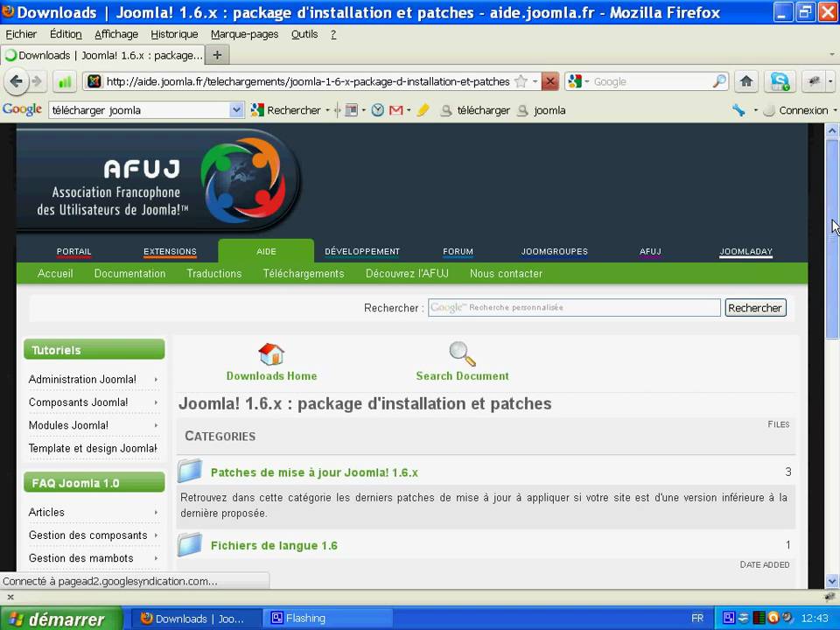Click the status bar close X
Viewport: 840px width, 630px height.
10,596
